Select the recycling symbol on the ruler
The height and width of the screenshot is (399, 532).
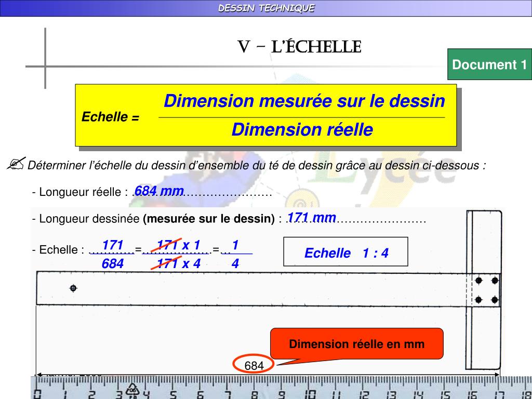point(132,390)
